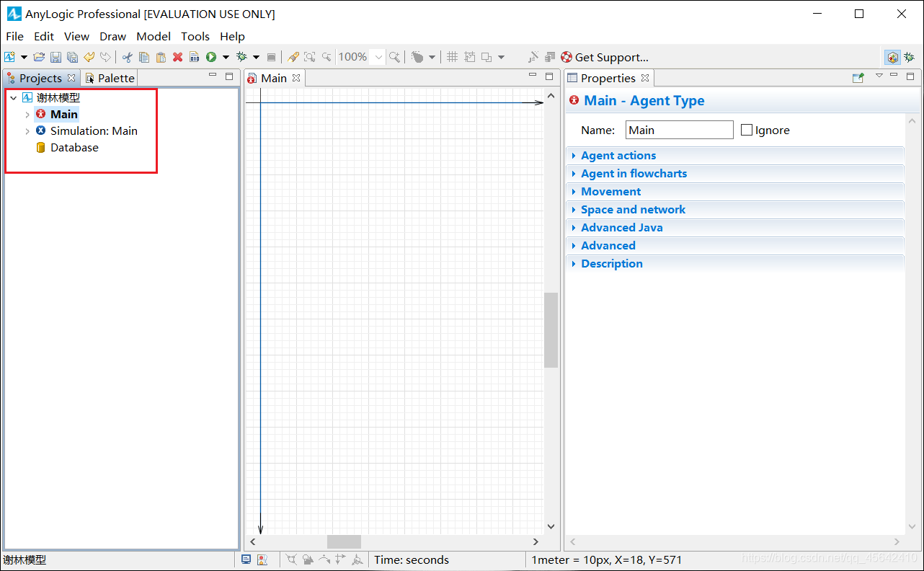This screenshot has height=571, width=924.
Task: Click the yellow Undo arrow icon
Action: (89, 57)
